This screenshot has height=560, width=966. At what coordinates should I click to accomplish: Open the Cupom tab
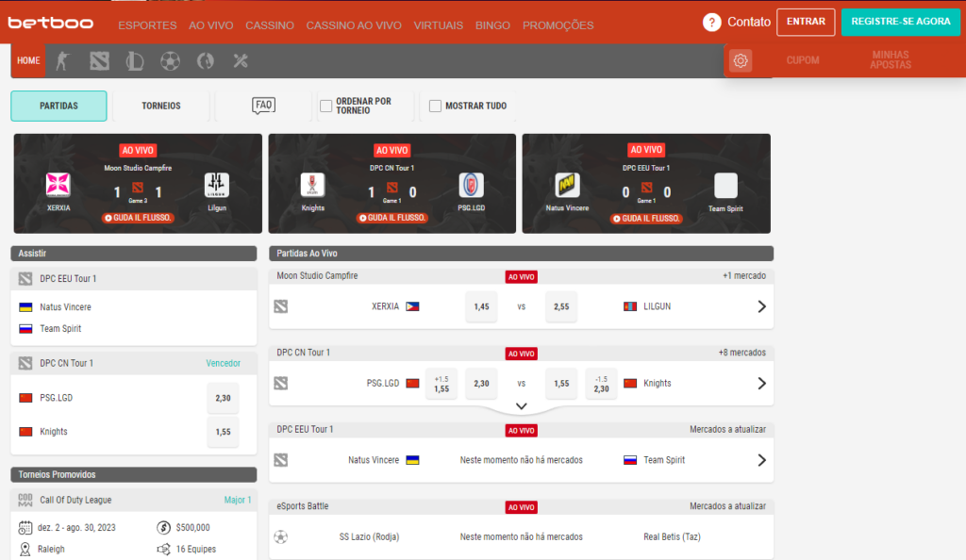[x=803, y=60]
